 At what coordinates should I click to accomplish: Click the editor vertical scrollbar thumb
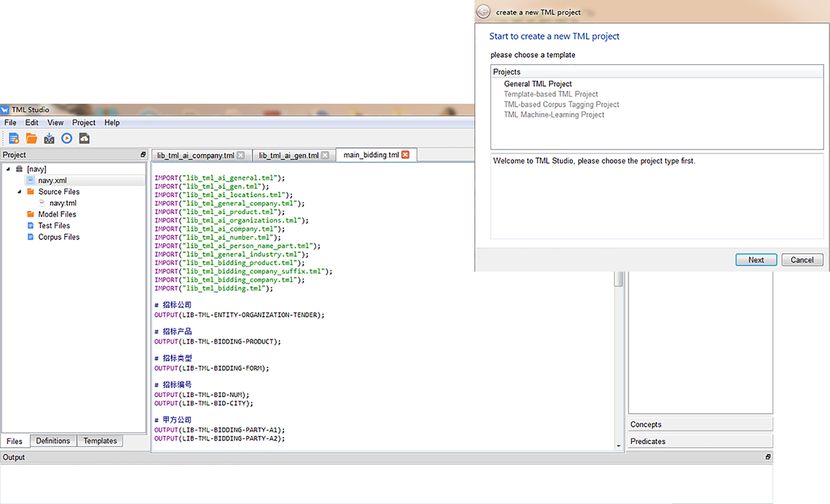[619, 279]
